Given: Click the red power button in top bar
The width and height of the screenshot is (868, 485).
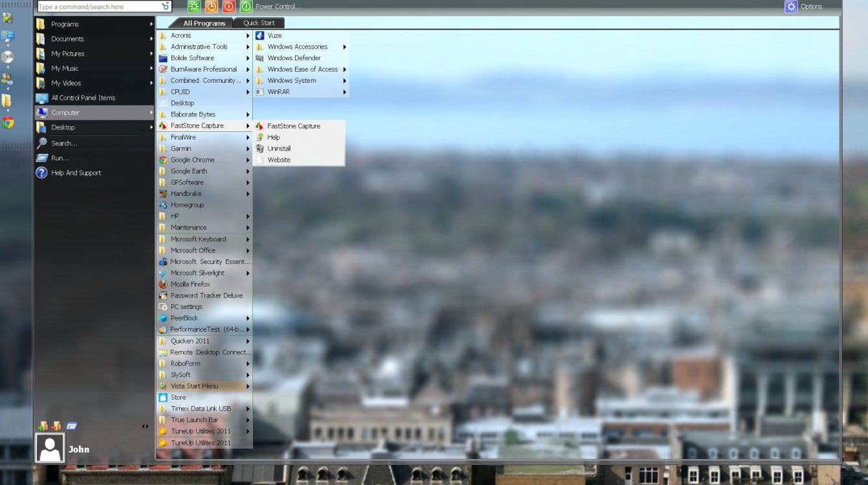Looking at the screenshot, I should point(229,6).
